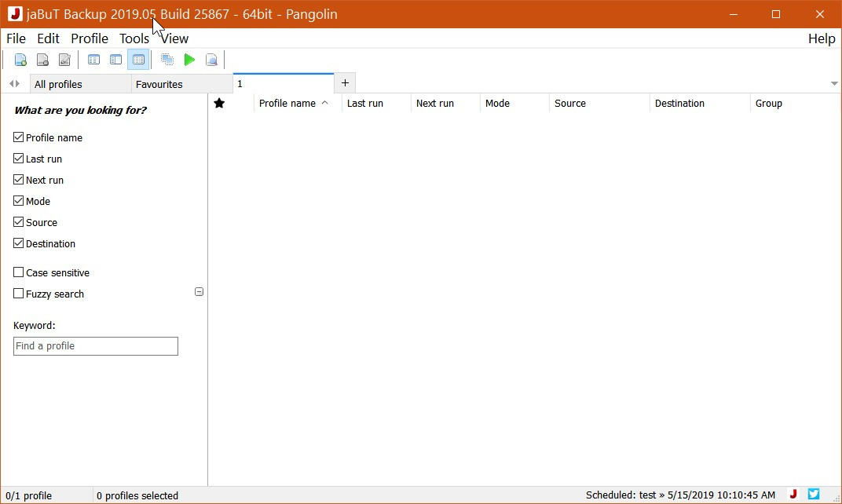Image resolution: width=842 pixels, height=504 pixels.
Task: Open the Help menu
Action: click(822, 38)
